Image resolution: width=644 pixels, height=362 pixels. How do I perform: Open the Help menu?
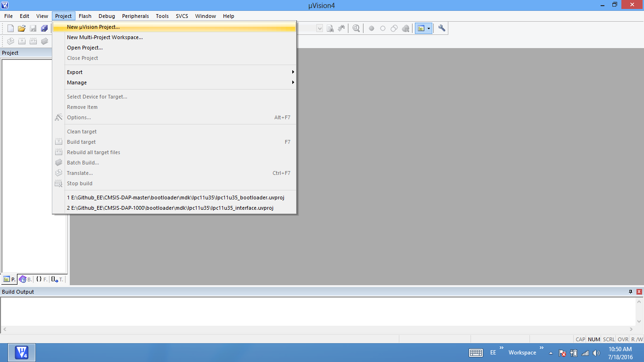click(229, 16)
